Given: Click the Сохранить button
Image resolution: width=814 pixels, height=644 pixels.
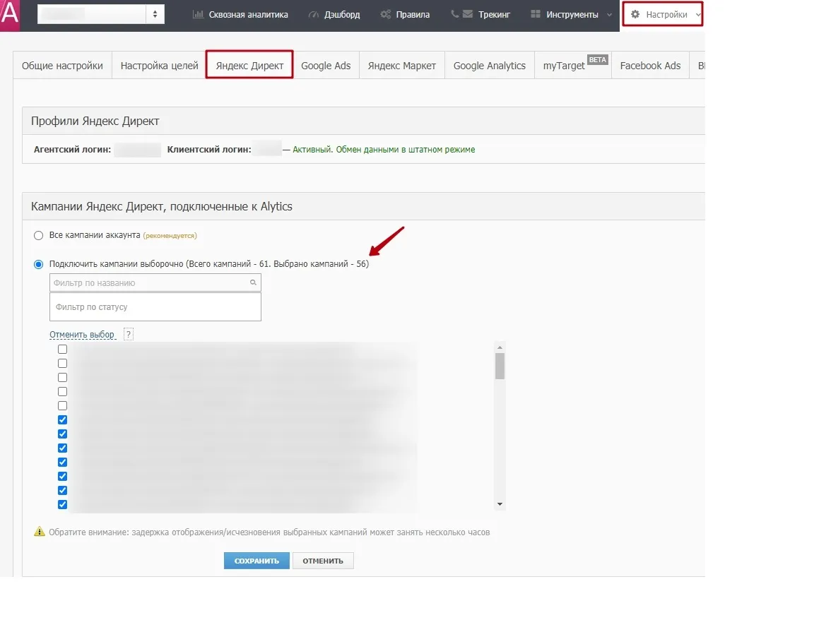Looking at the screenshot, I should tap(256, 561).
